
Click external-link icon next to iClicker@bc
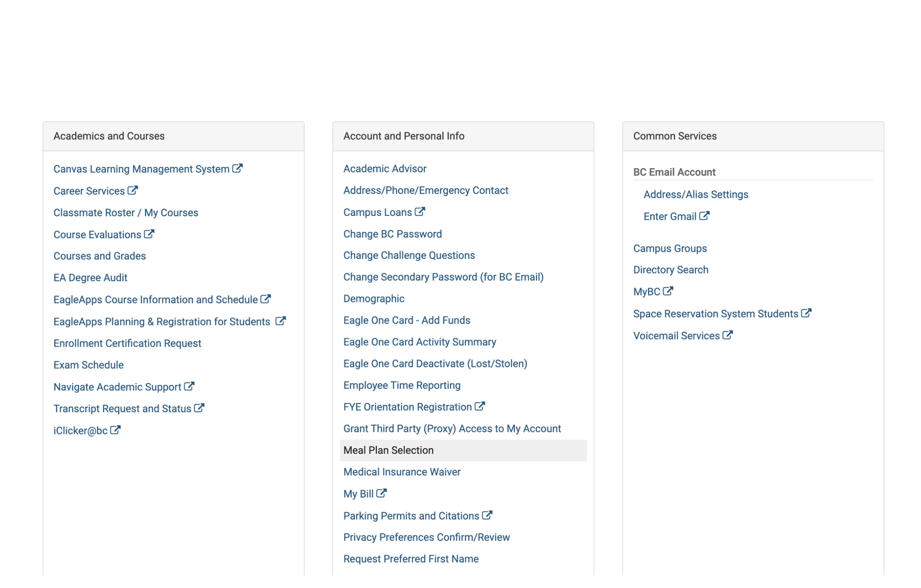point(115,430)
